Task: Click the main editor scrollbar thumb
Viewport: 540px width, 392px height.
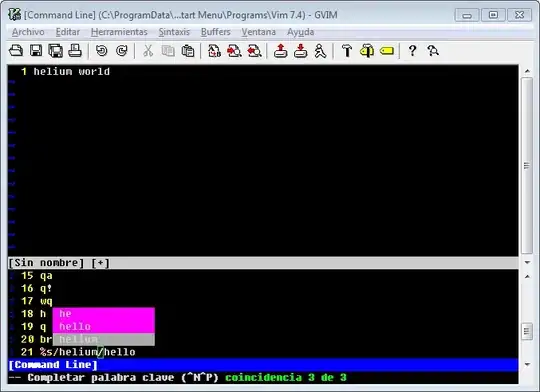Action: click(527, 166)
